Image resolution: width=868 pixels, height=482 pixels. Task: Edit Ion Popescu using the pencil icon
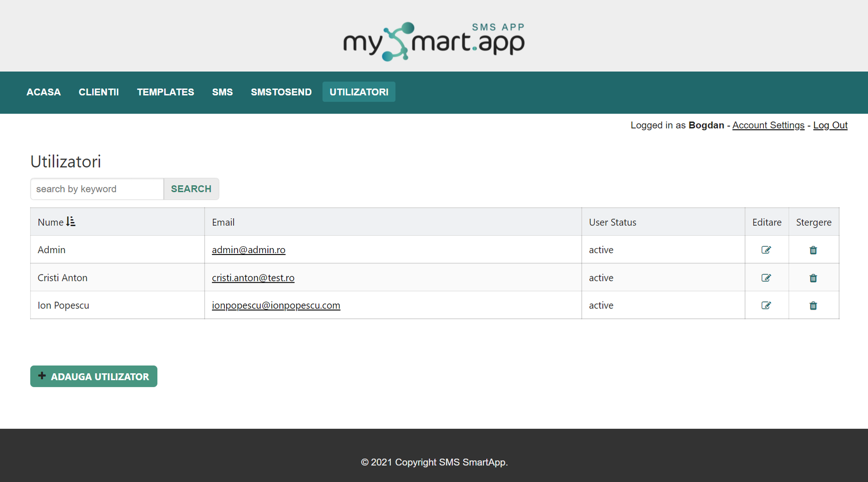[x=767, y=305]
